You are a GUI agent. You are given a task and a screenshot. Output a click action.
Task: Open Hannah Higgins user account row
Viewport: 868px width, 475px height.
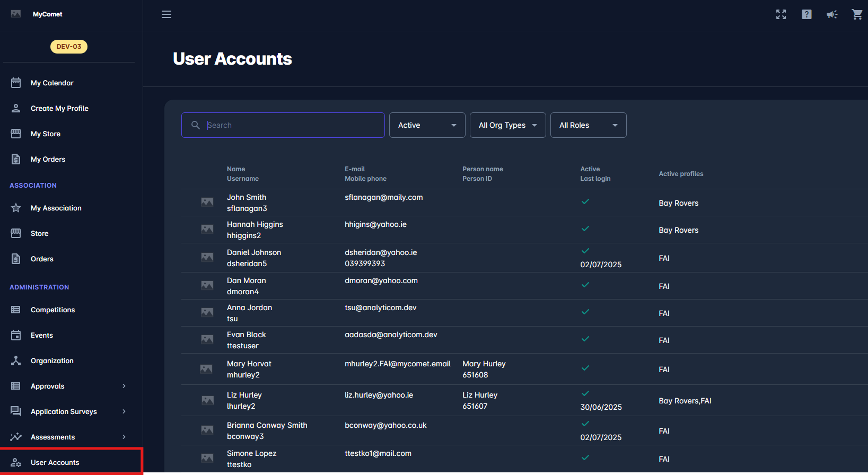pyautogui.click(x=255, y=230)
